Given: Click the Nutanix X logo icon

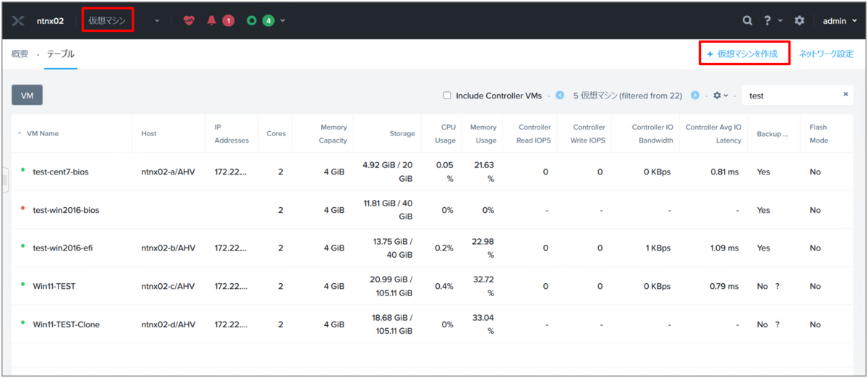Looking at the screenshot, I should 19,20.
